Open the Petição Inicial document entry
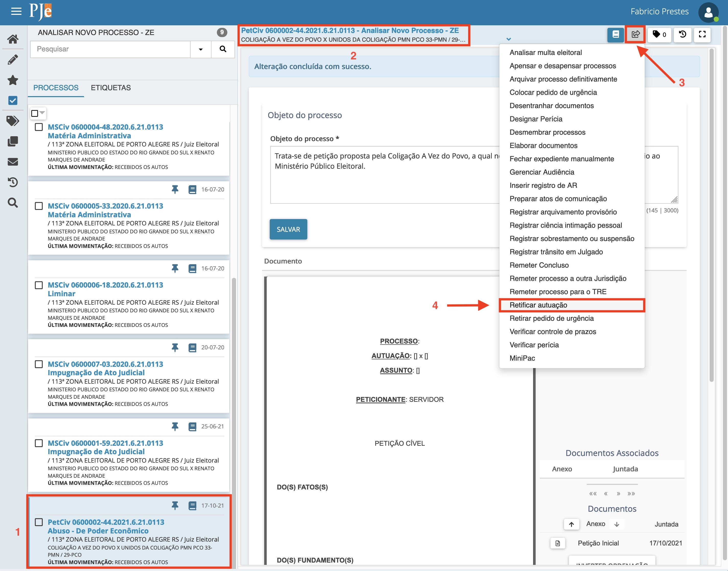Viewport: 728px width, 571px height. click(x=598, y=543)
